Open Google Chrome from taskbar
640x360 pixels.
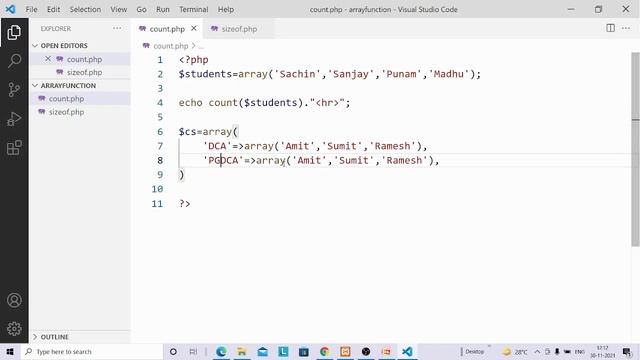(x=324, y=351)
